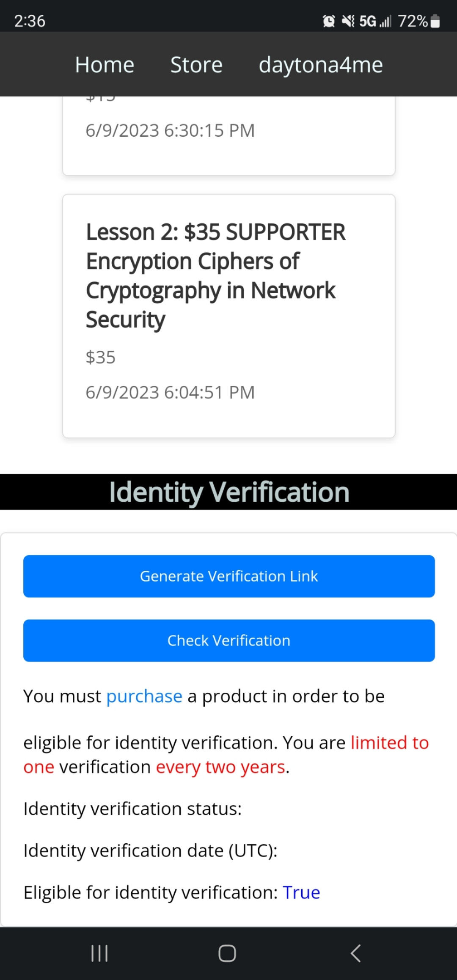Screen dimensions: 457x980
Task: Tap the 6:04:51 PM purchase timestamp
Action: [x=170, y=392]
